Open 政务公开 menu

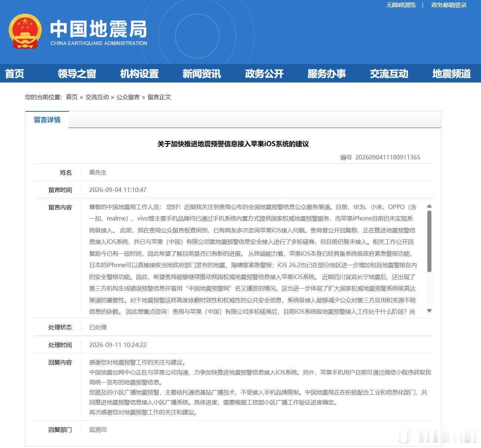click(x=264, y=74)
